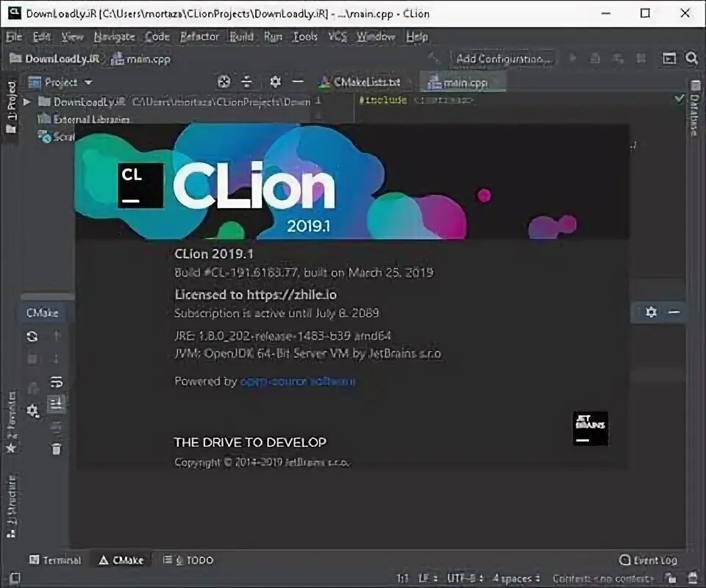This screenshot has width=706, height=588.
Task: Click Context: no context status entry
Action: click(x=603, y=578)
